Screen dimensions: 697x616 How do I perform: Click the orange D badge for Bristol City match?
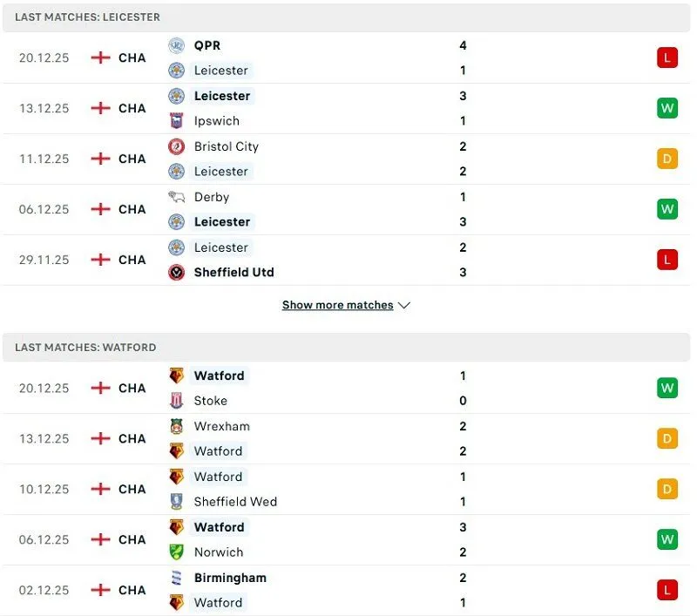pos(667,159)
